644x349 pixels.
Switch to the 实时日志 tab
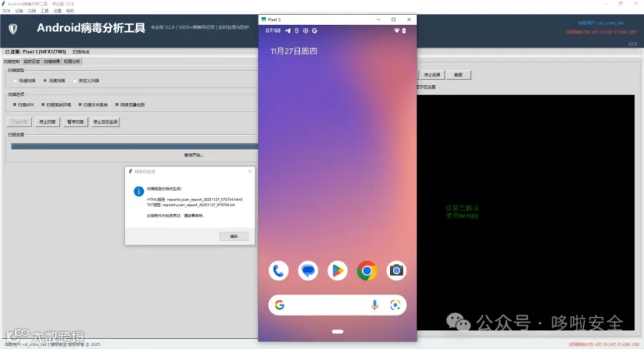point(31,62)
